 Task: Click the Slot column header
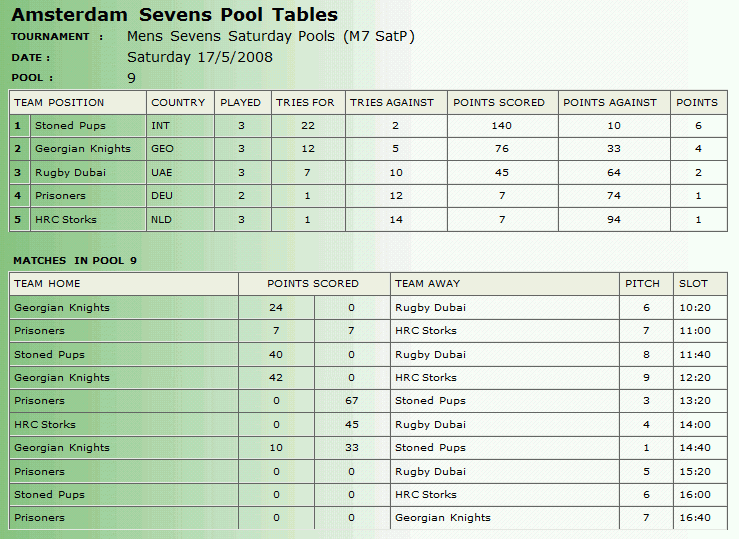point(694,283)
